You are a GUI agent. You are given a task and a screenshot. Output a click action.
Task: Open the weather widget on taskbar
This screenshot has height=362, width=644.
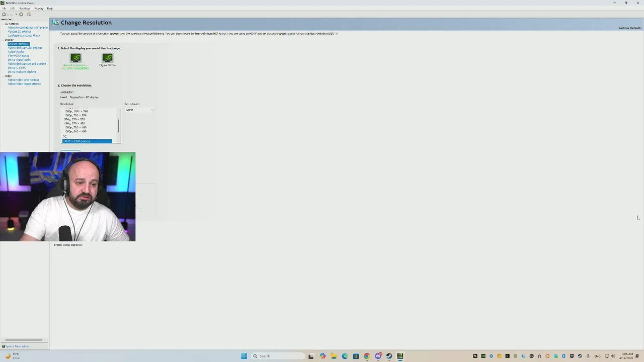point(12,356)
